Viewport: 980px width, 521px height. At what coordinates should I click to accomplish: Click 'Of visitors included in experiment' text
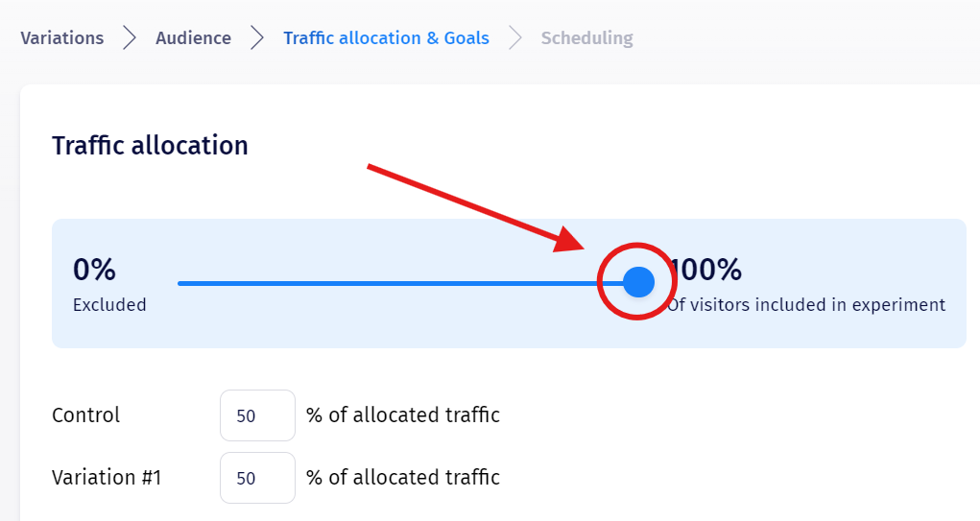click(808, 305)
